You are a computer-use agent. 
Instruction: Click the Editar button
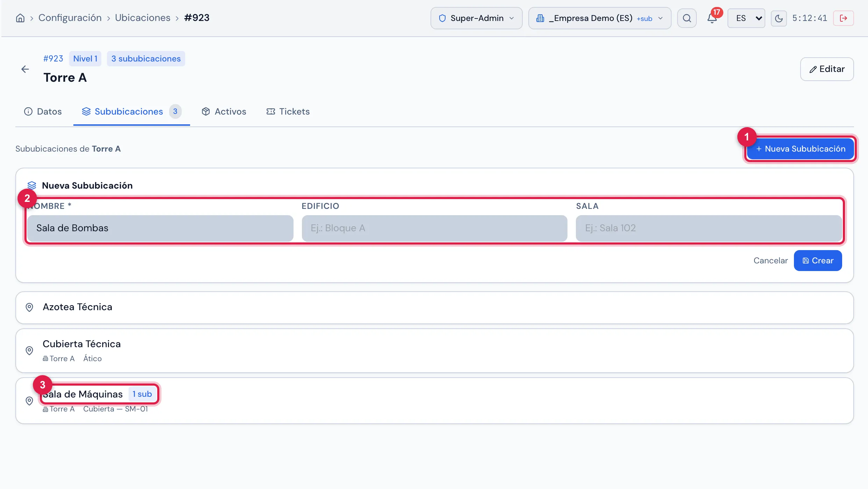click(x=827, y=69)
